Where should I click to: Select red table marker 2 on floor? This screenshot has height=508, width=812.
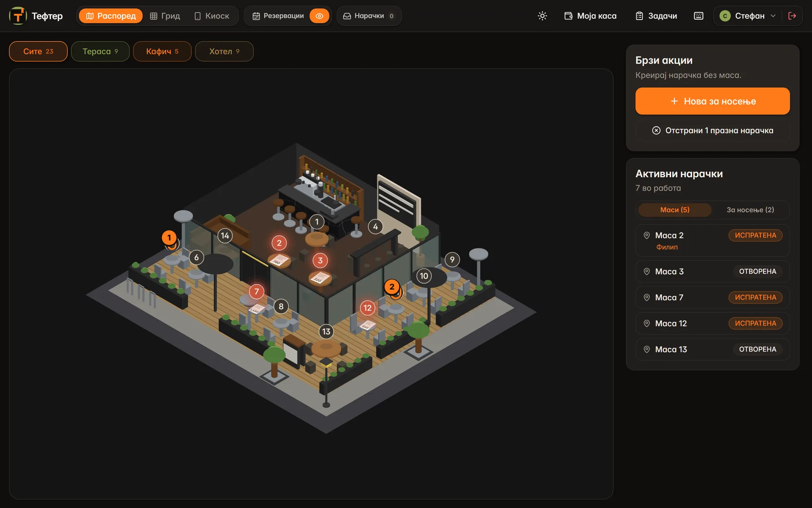[279, 243]
